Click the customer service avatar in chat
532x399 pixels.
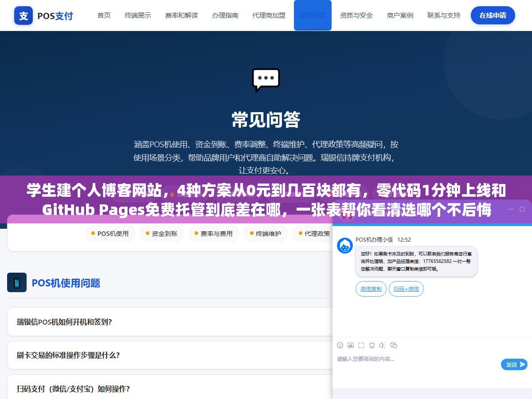pos(345,246)
